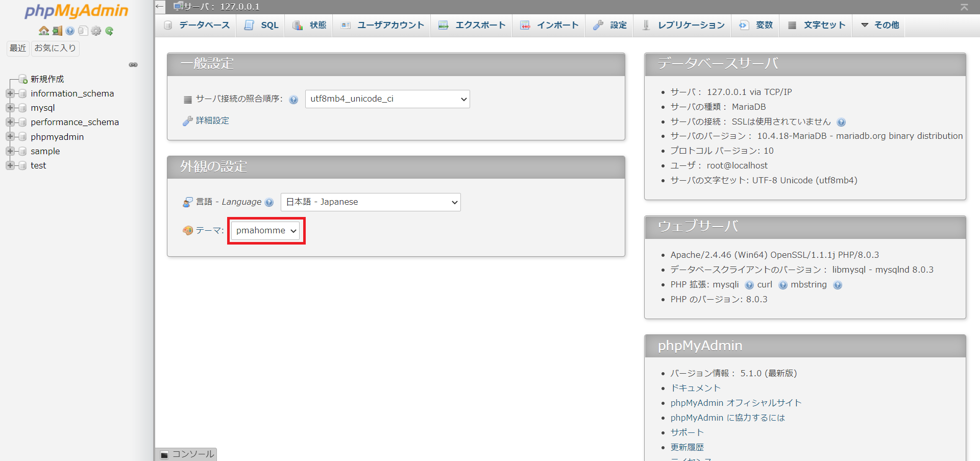Click the sample database cylinder icon
Image resolution: width=980 pixels, height=461 pixels.
click(x=22, y=151)
